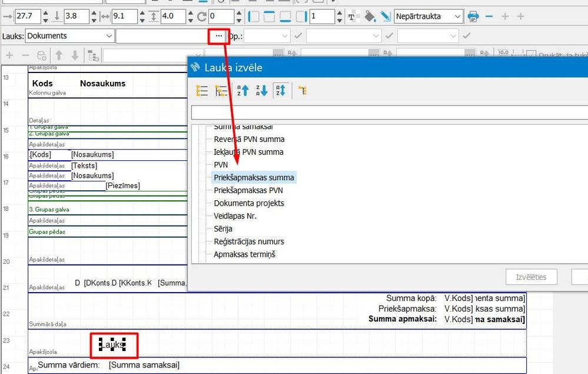Click the hierarchy icon in Lauka izvēle toolbar
Image resolution: width=588 pixels, height=374 pixels.
(304, 90)
